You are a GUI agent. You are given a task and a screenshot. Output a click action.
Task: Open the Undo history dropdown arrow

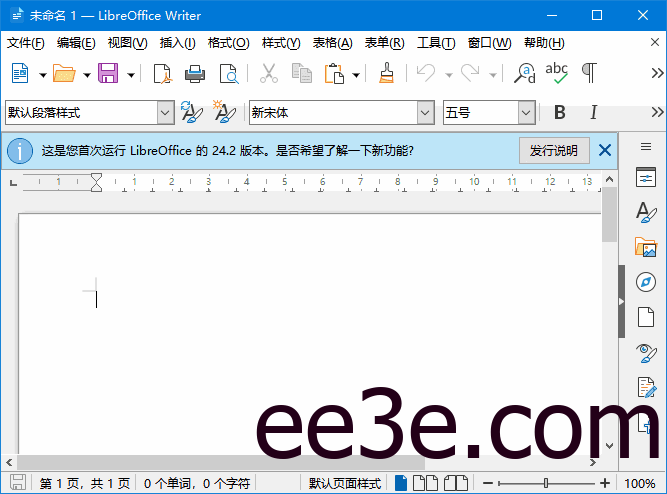[x=449, y=75]
